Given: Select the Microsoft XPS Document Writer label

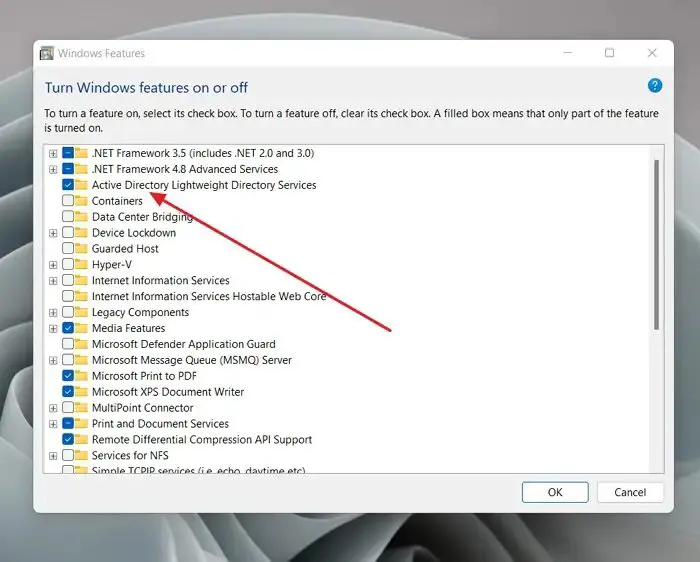Looking at the screenshot, I should click(167, 391).
